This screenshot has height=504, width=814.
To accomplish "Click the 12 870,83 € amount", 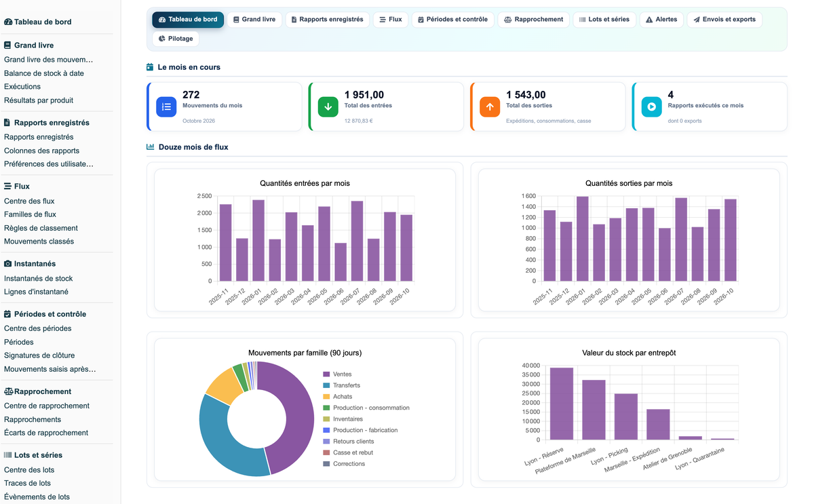I will pyautogui.click(x=359, y=121).
